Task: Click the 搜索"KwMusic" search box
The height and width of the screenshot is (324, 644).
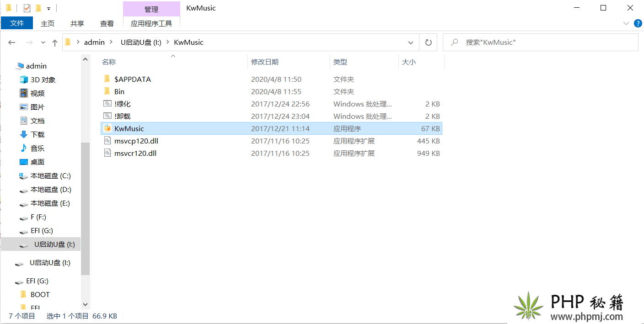Action: (x=541, y=42)
